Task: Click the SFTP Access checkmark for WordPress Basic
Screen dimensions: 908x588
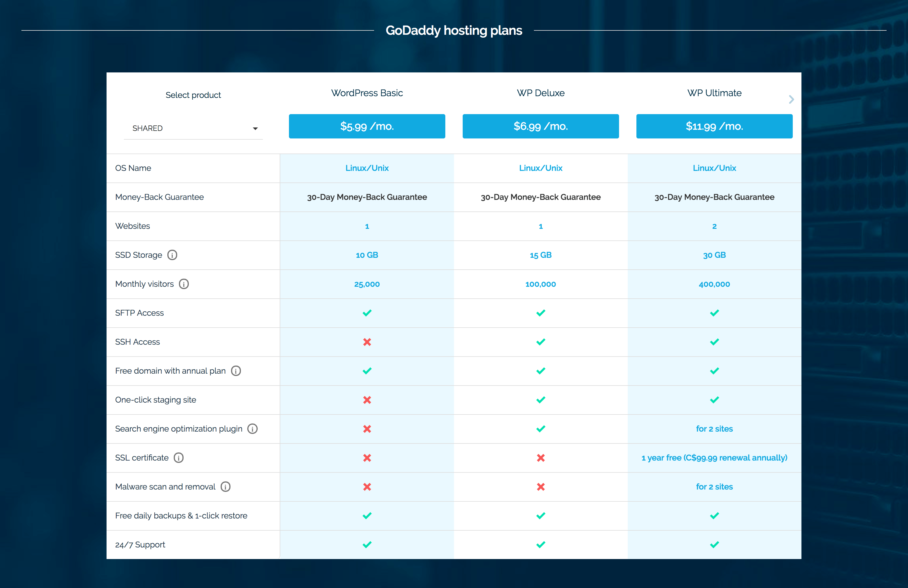Action: pyautogui.click(x=367, y=313)
